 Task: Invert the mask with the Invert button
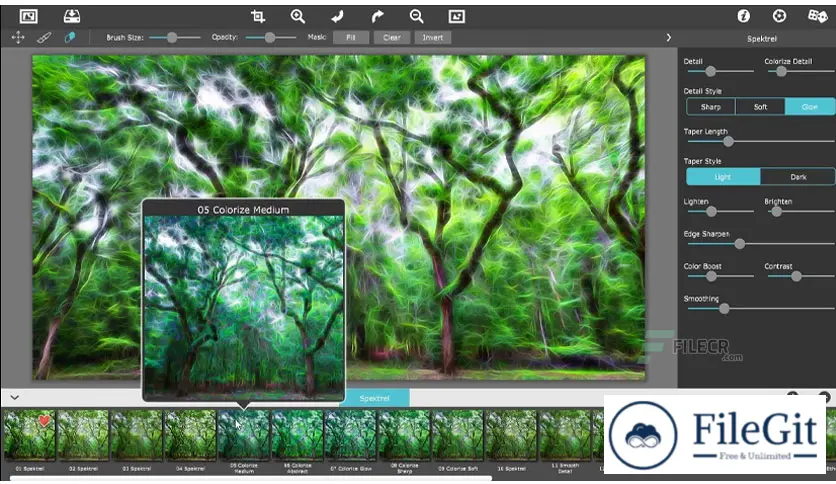[x=432, y=37]
